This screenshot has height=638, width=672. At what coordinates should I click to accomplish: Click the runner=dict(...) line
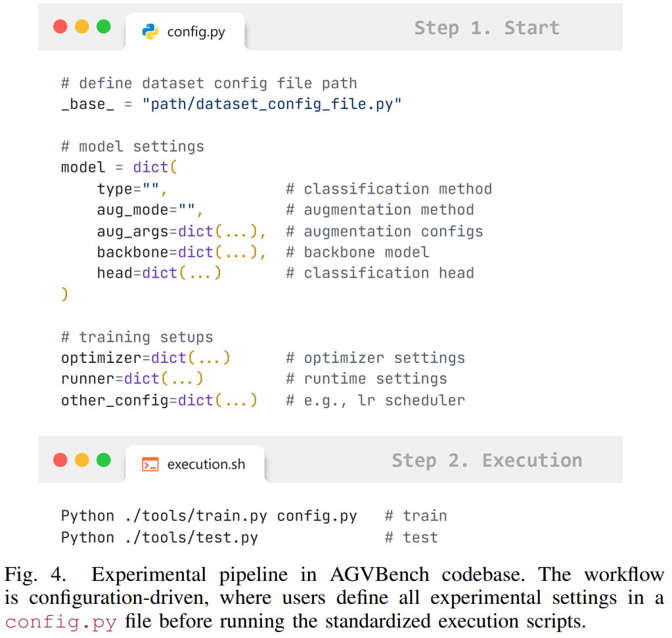tap(132, 379)
